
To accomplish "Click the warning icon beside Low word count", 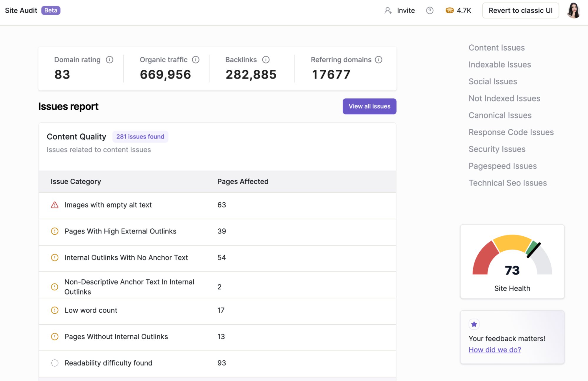I will click(54, 310).
